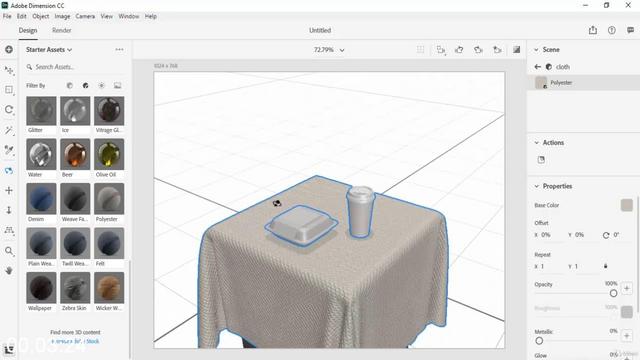Open the assets panel more options menu

[119, 49]
